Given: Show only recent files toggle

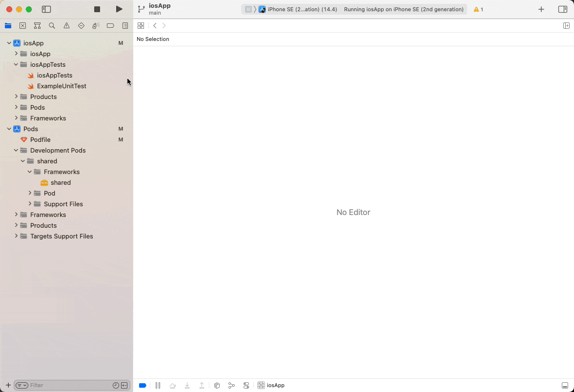Looking at the screenshot, I should (116, 385).
